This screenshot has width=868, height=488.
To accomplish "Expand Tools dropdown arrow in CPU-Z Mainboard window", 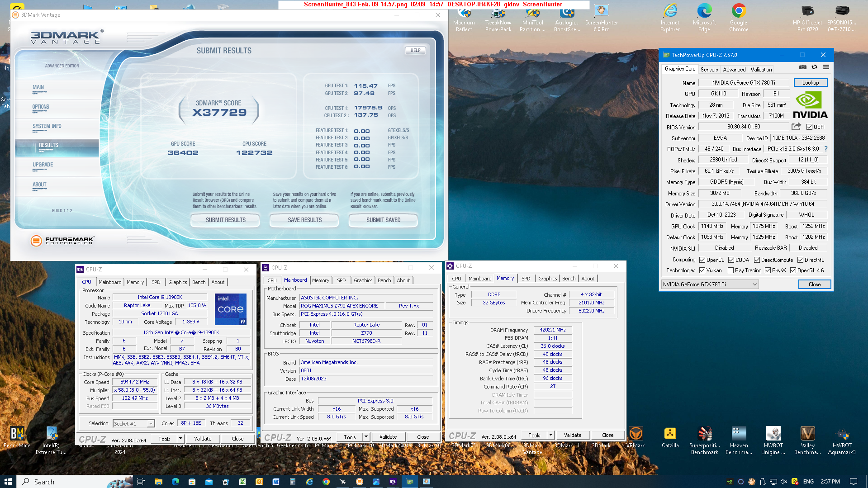I will click(x=366, y=437).
